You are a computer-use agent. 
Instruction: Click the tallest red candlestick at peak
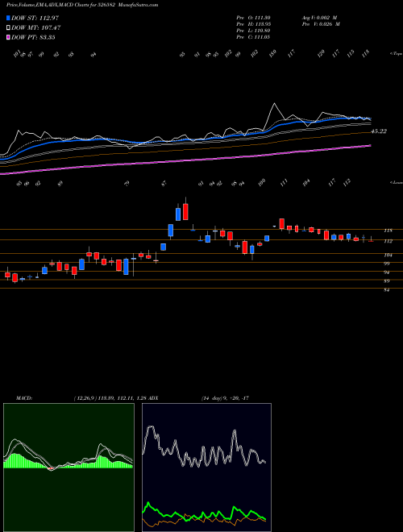click(x=185, y=212)
